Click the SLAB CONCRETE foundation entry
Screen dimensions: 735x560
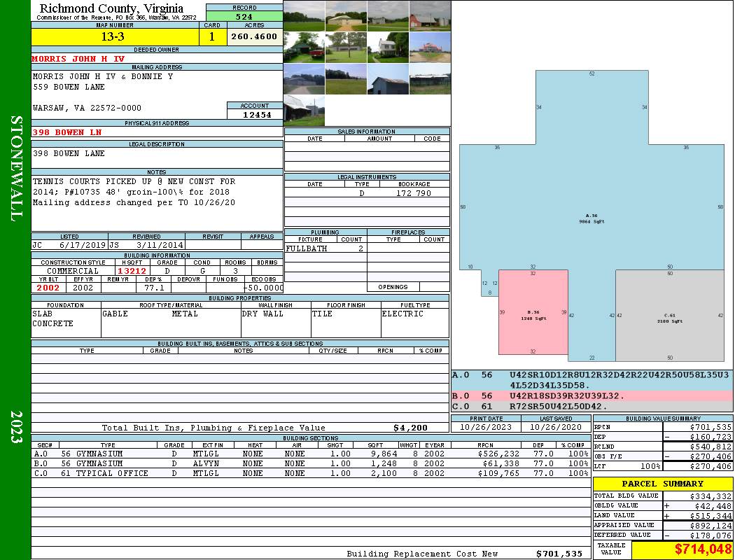pyautogui.click(x=52, y=318)
